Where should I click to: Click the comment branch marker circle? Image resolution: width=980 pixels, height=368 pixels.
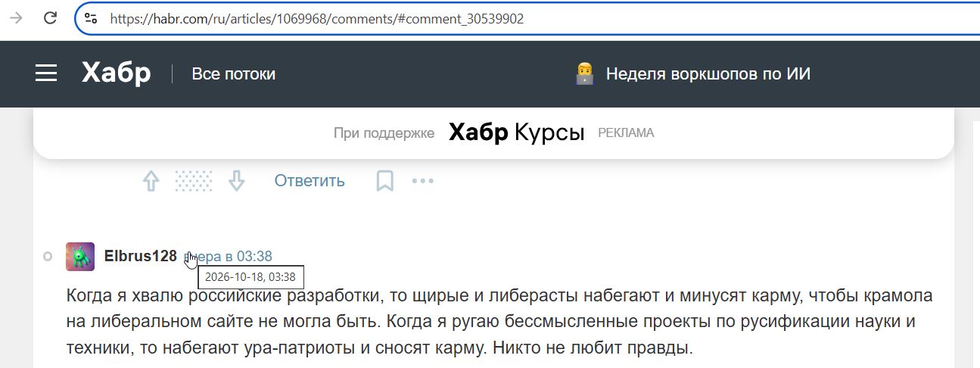click(48, 257)
